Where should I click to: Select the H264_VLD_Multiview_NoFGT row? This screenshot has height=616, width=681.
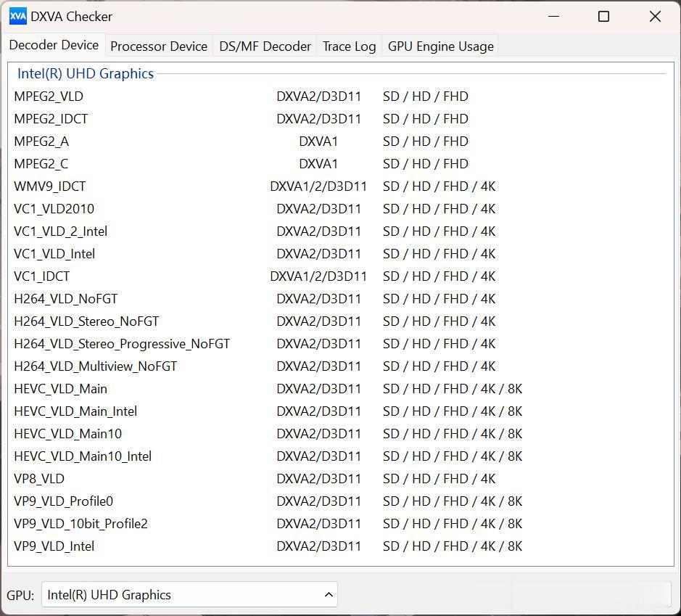pos(341,366)
